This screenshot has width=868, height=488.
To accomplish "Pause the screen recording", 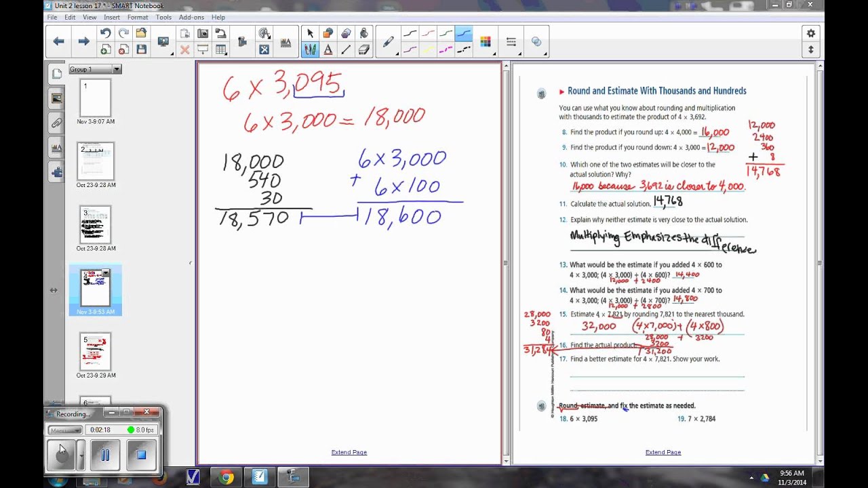I will pyautogui.click(x=105, y=455).
